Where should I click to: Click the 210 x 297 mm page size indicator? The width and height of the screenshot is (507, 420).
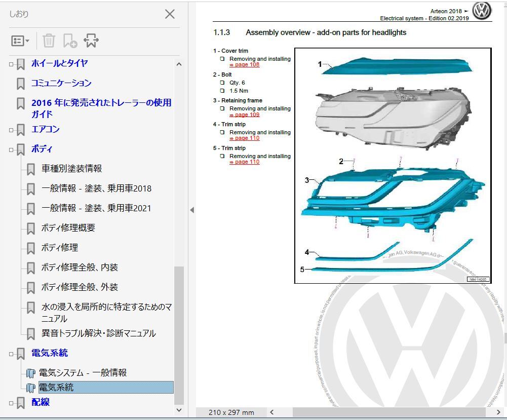(x=231, y=412)
